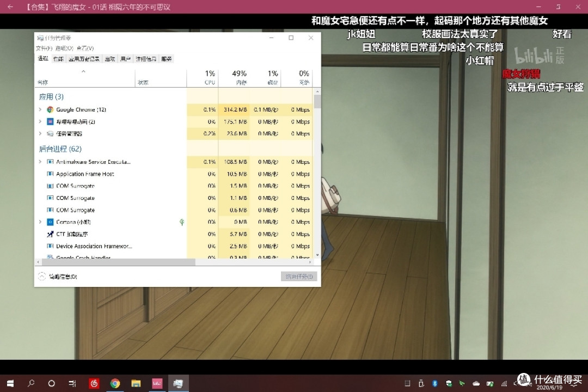Click the OneDrive cloud tray icon

[x=476, y=383]
